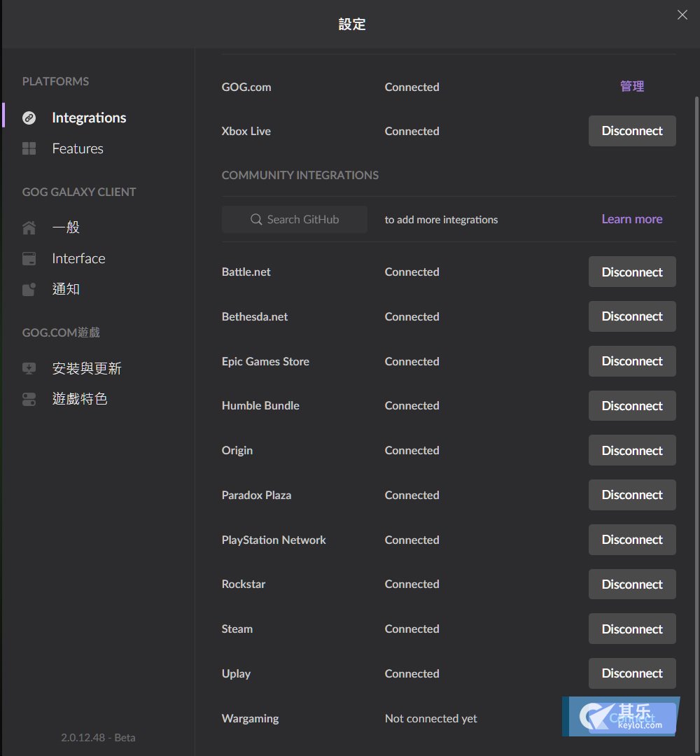Open the Interface settings section

78,258
